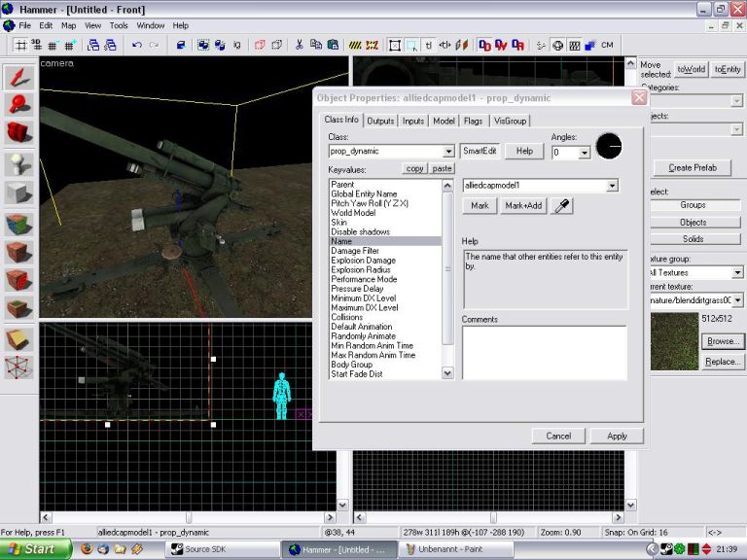The height and width of the screenshot is (560, 747).
Task: Click the Keyvalues list scrollbar thumb
Action: [447, 268]
